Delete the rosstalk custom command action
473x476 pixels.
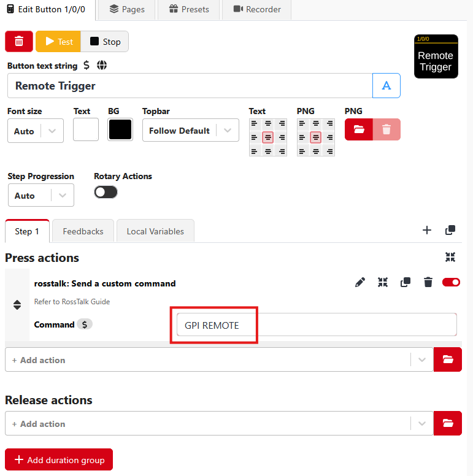(x=428, y=282)
